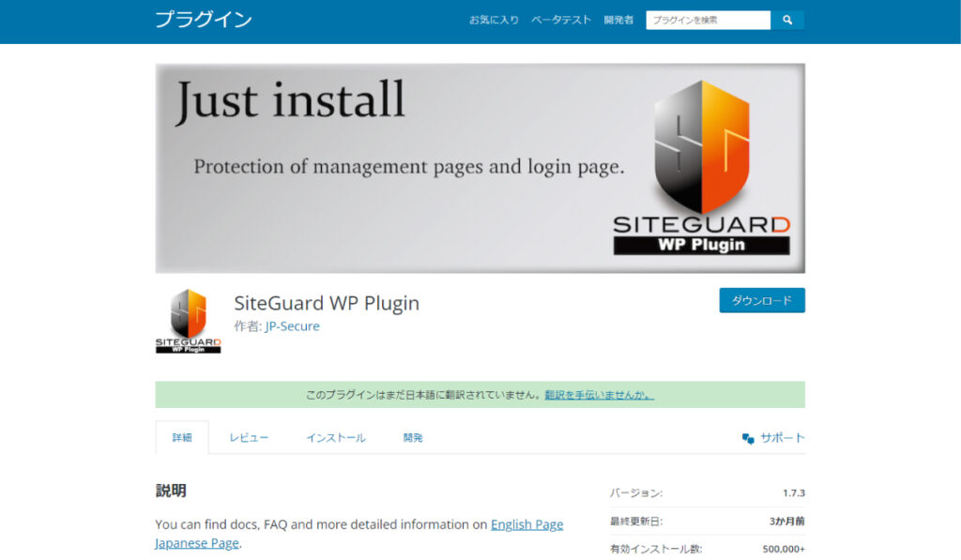Click the SiteGuard plugin icon thumbnail
The image size is (961, 560).
tap(188, 321)
